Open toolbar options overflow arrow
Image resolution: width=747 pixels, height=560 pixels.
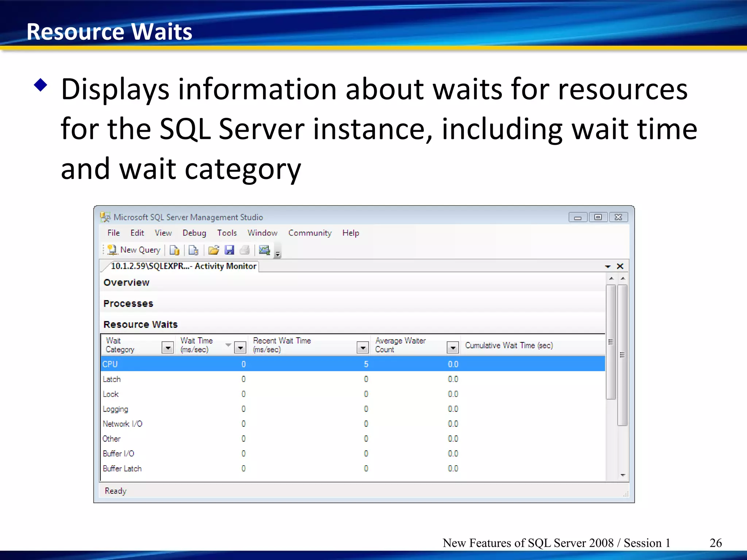(x=278, y=253)
